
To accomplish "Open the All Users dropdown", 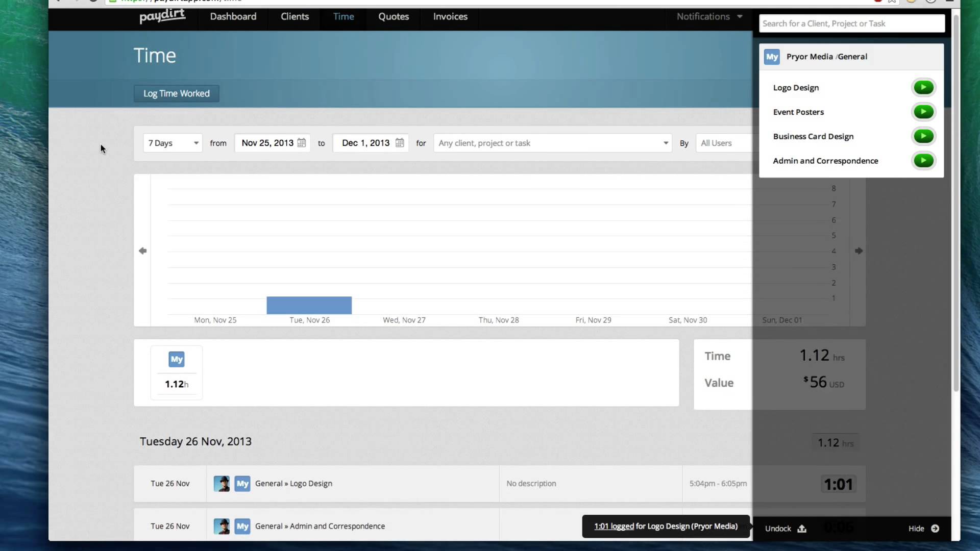I will click(724, 143).
